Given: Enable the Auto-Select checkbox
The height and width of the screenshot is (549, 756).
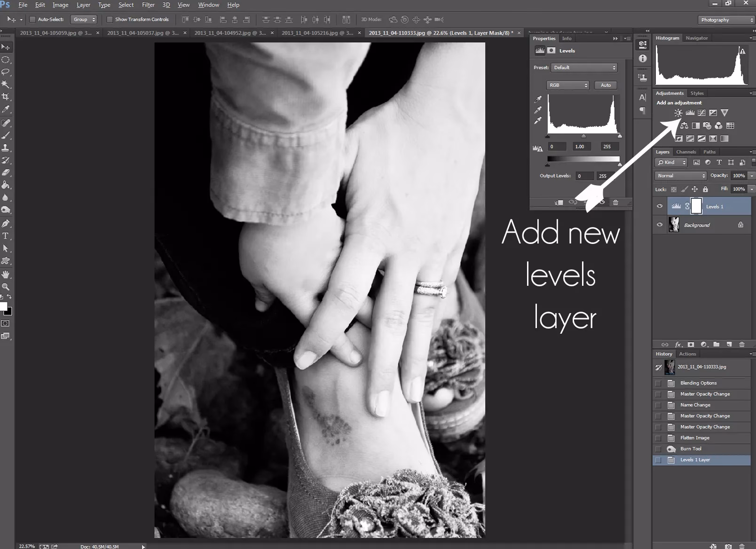Looking at the screenshot, I should click(33, 19).
